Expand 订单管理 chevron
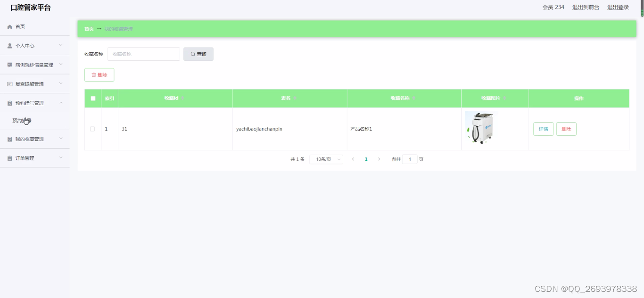This screenshot has width=644, height=298. pos(61,158)
